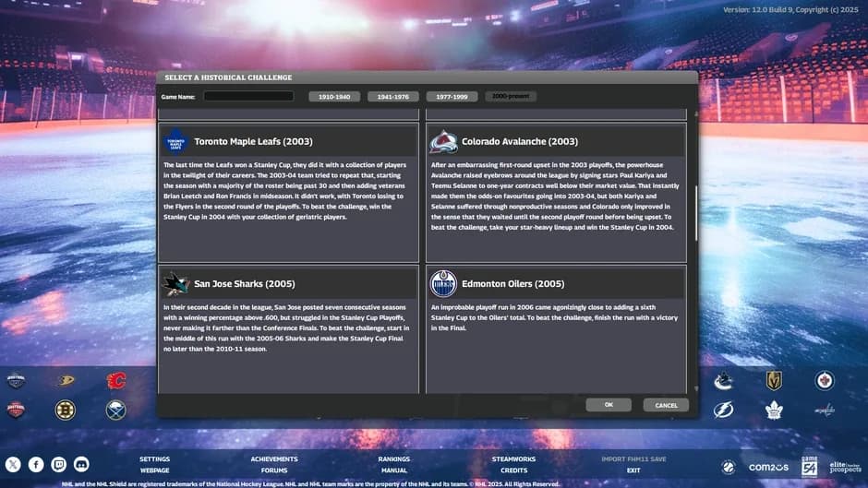Select the Toronto Maple Leafs logo at bottom right
Image resolution: width=868 pixels, height=488 pixels.
774,410
